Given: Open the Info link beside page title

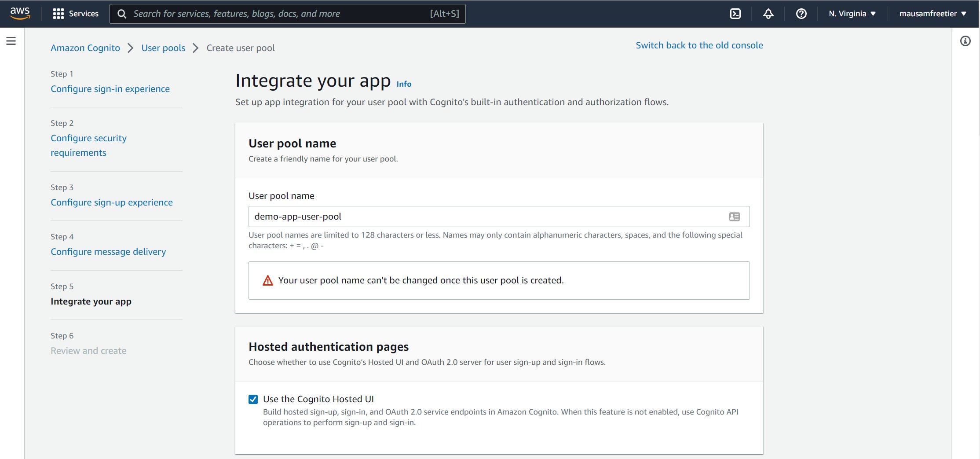Looking at the screenshot, I should 404,84.
